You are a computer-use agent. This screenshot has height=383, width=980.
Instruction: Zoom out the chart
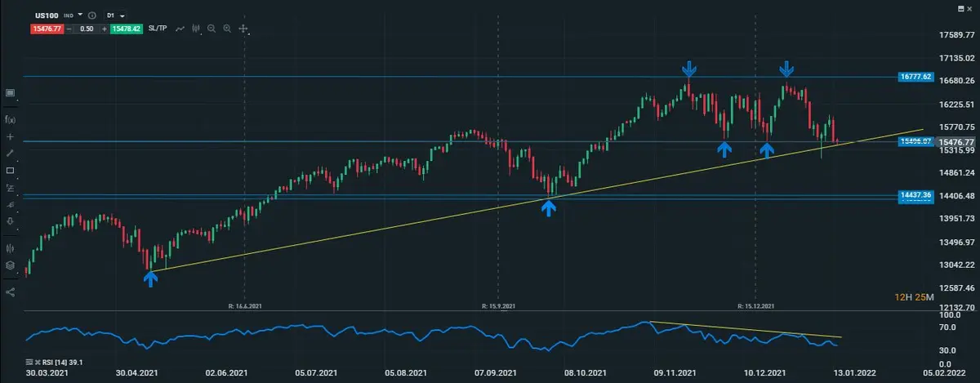tap(212, 29)
